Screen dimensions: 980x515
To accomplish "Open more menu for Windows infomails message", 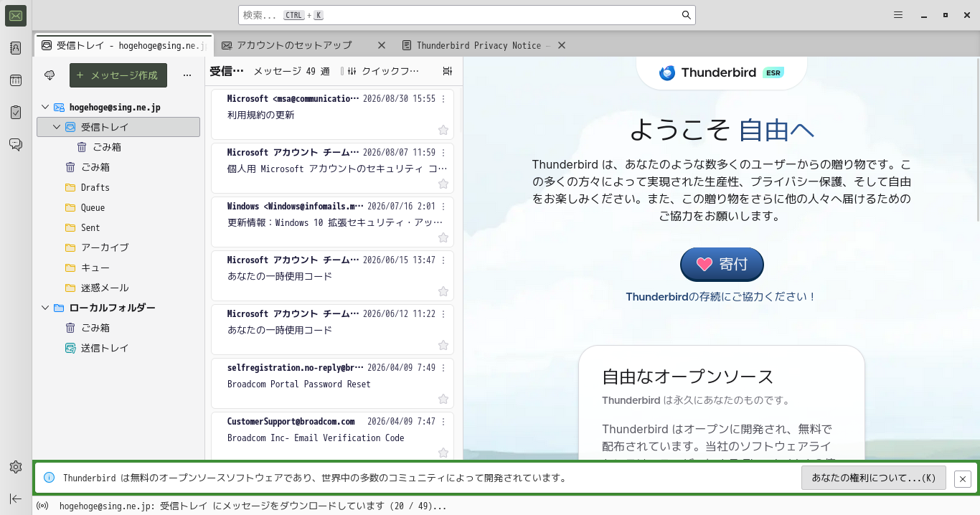I will (443, 207).
